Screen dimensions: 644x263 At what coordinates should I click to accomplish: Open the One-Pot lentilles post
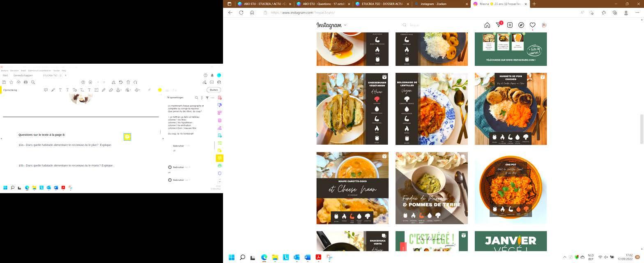(x=511, y=188)
